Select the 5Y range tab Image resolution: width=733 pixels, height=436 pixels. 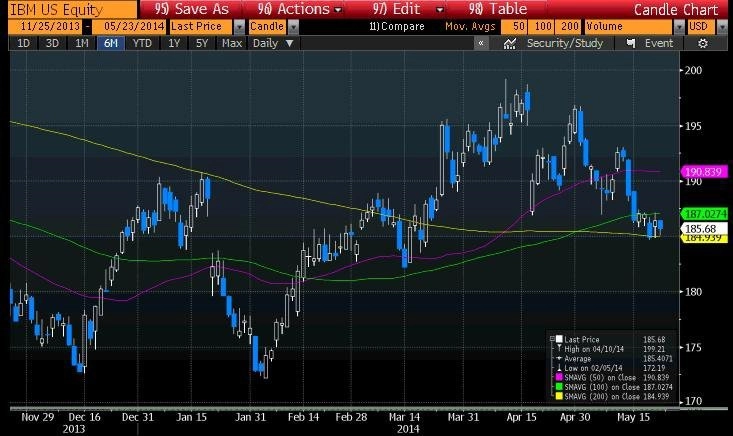[202, 43]
